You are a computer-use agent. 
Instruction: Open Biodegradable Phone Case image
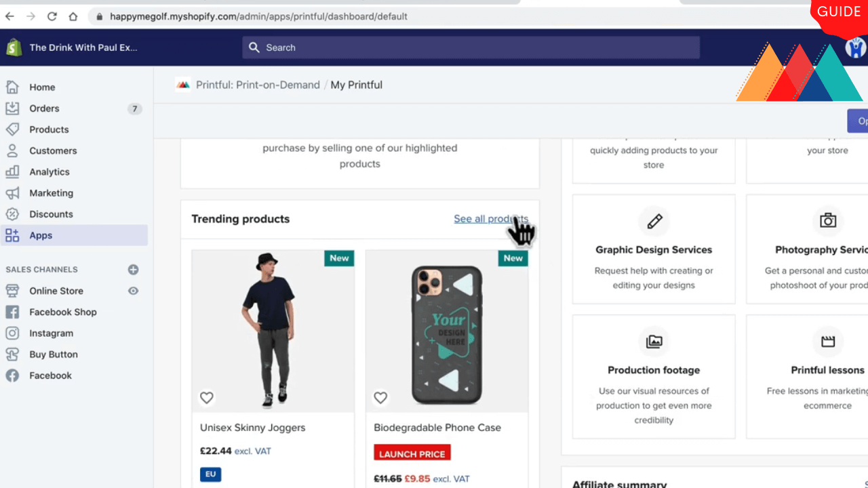click(447, 331)
